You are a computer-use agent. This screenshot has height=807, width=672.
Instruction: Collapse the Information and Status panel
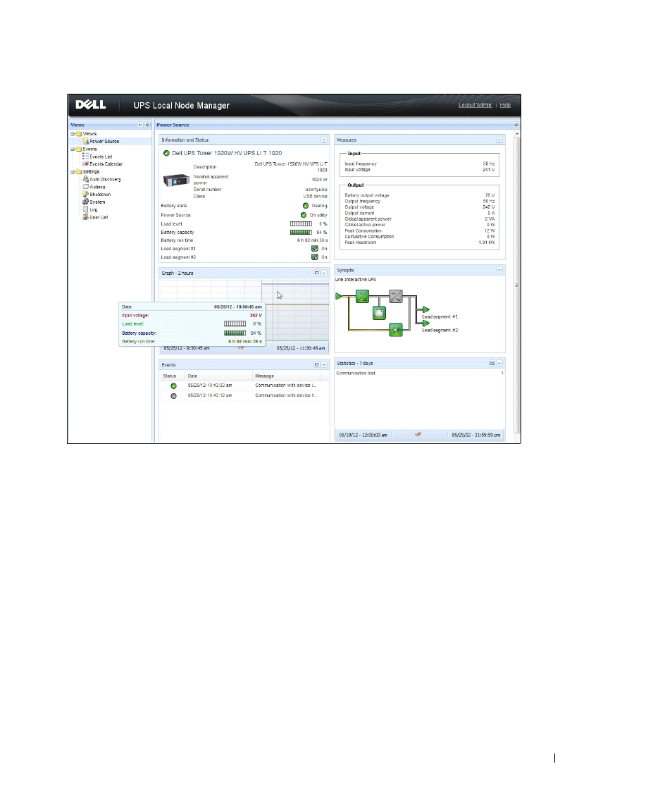coord(323,140)
